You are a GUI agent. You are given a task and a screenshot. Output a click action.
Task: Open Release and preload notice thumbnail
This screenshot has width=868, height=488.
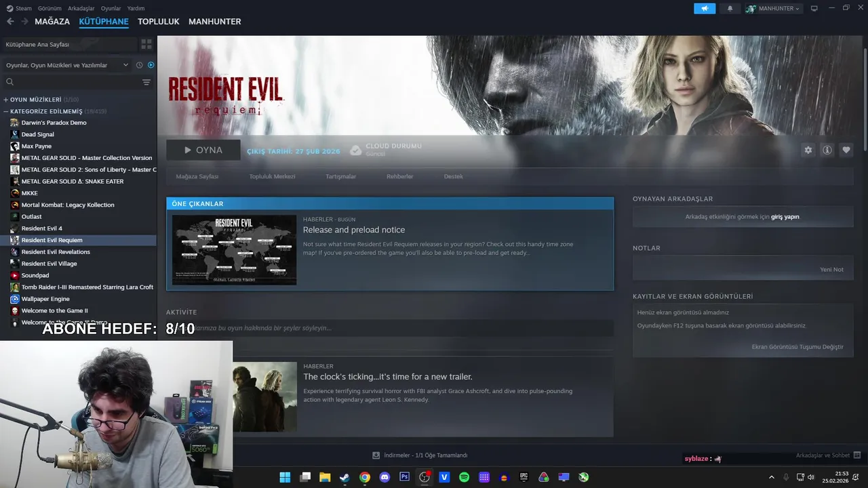click(x=234, y=250)
